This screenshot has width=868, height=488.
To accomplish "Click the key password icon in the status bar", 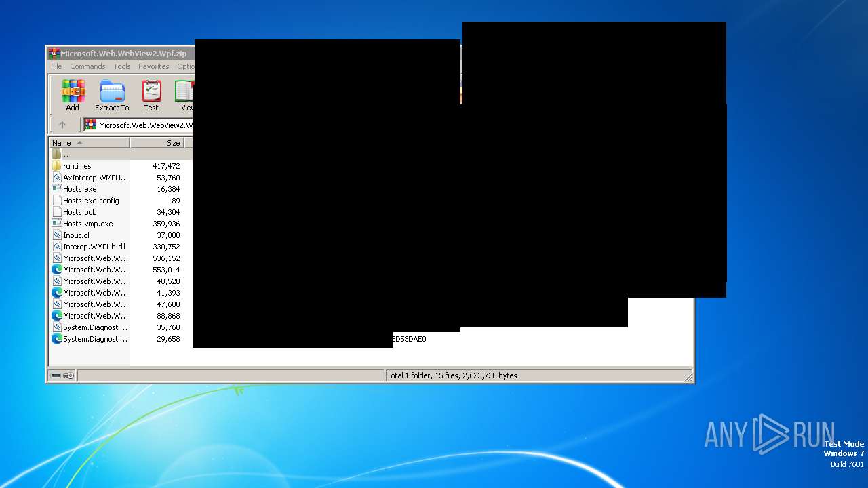I will pyautogui.click(x=68, y=375).
